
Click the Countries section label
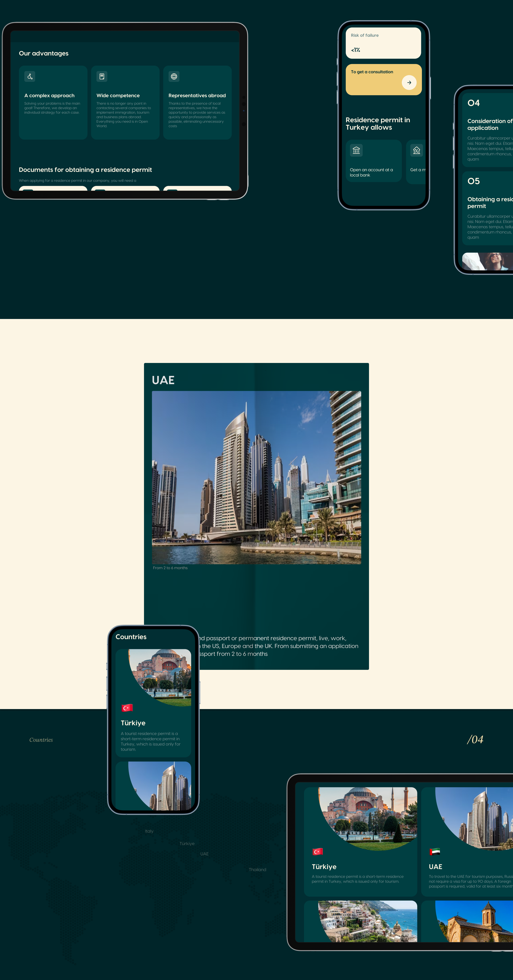tap(41, 739)
